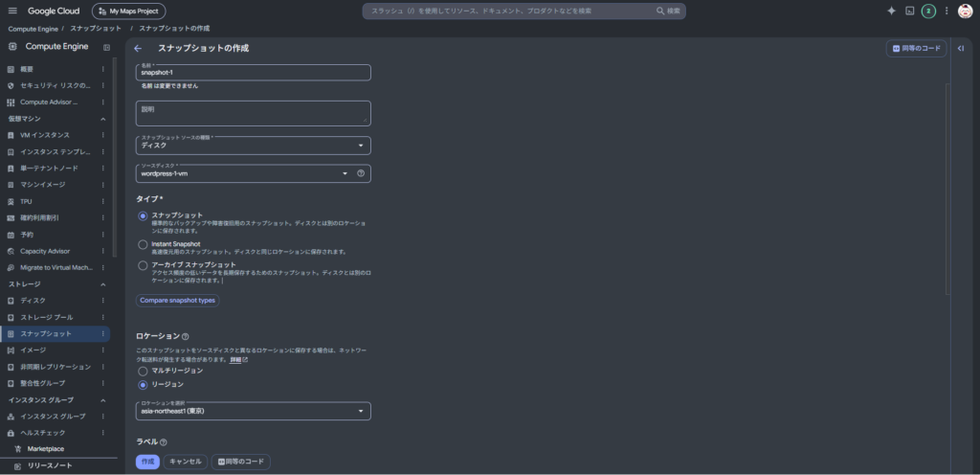Activate Cloud Shell terminal icon

910,11
